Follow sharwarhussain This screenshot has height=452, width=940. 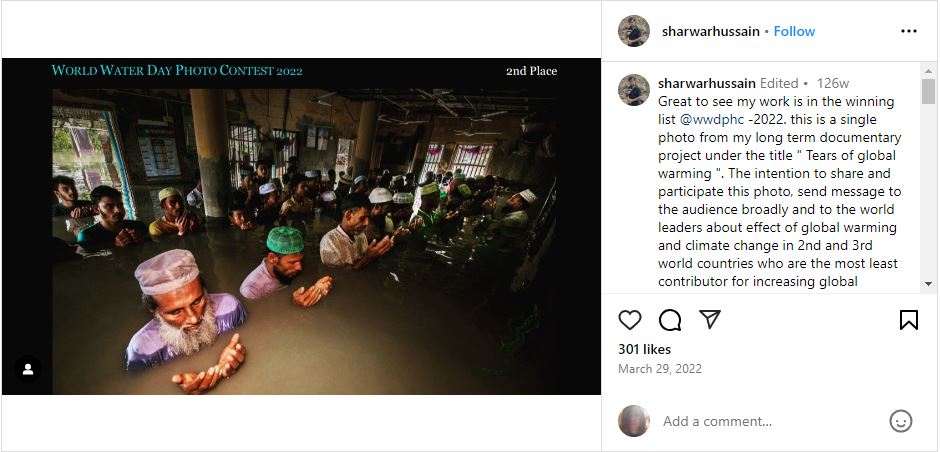pyautogui.click(x=794, y=31)
